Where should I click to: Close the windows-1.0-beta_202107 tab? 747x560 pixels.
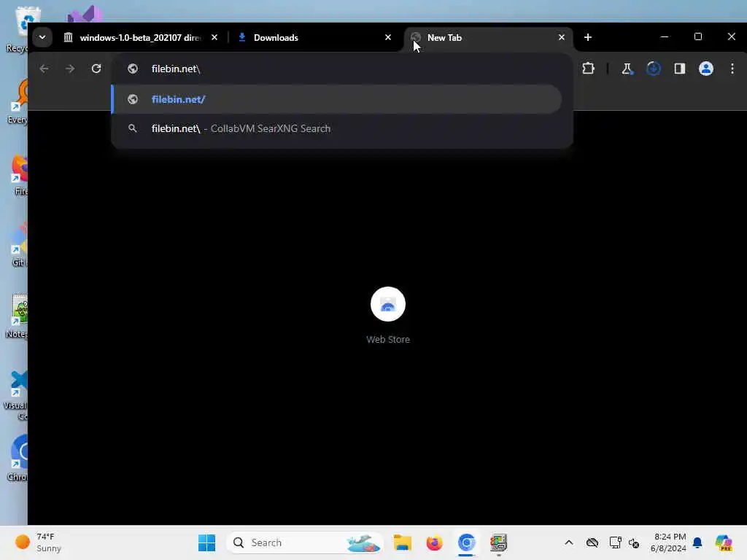[214, 37]
